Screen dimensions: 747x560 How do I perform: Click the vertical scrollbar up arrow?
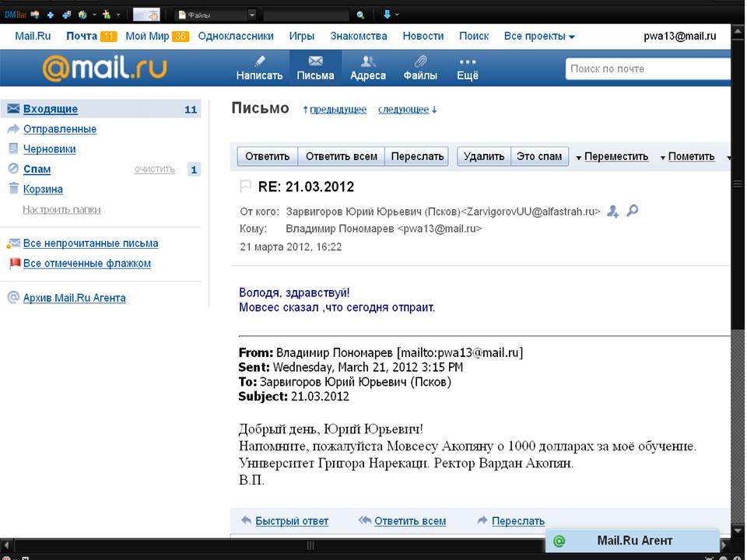point(738,31)
